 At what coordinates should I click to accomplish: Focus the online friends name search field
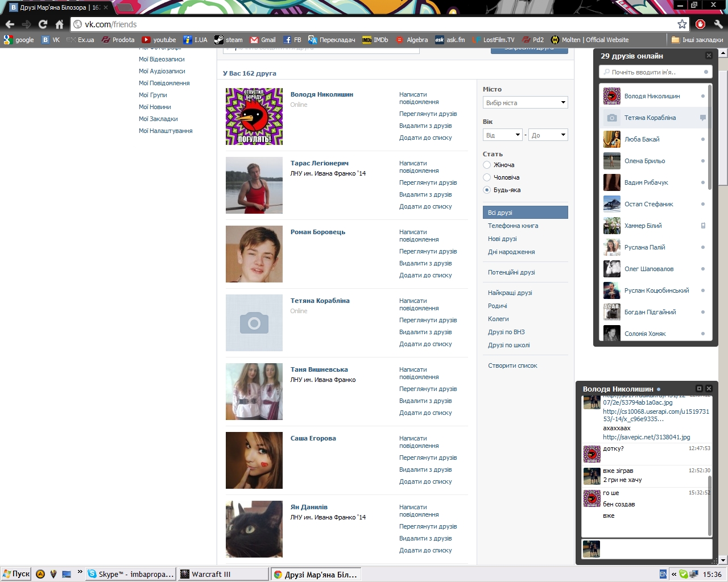pos(655,72)
